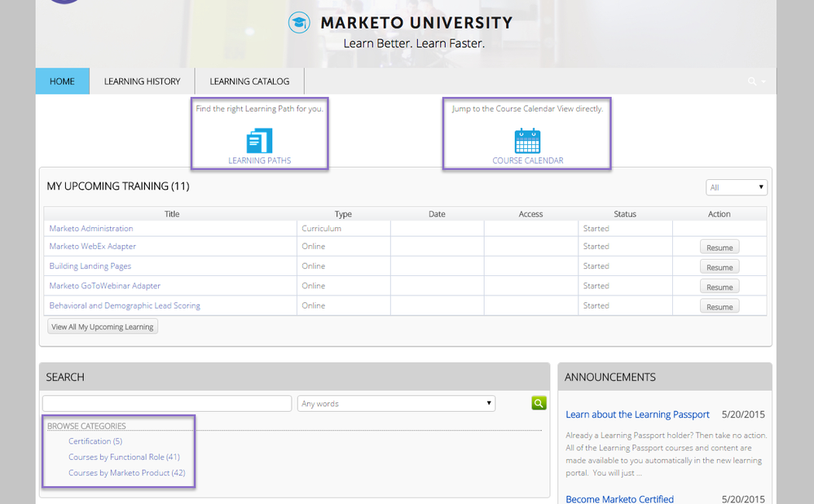Click the ANNOUNCEMENTS panel heading
The width and height of the screenshot is (814, 504).
pyautogui.click(x=610, y=377)
